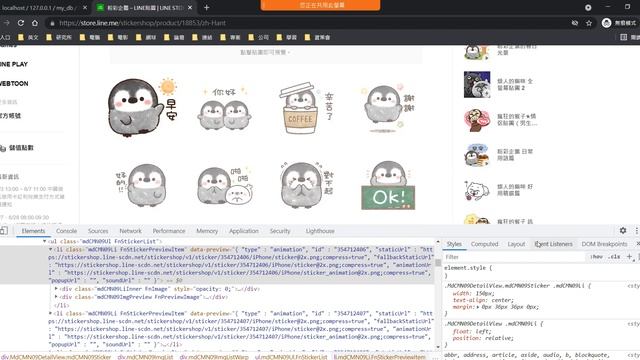Image resolution: width=640 pixels, height=360 pixels.
Task: Expand the div mdCMN09LiInner FnImage node
Action: pyautogui.click(x=56, y=289)
